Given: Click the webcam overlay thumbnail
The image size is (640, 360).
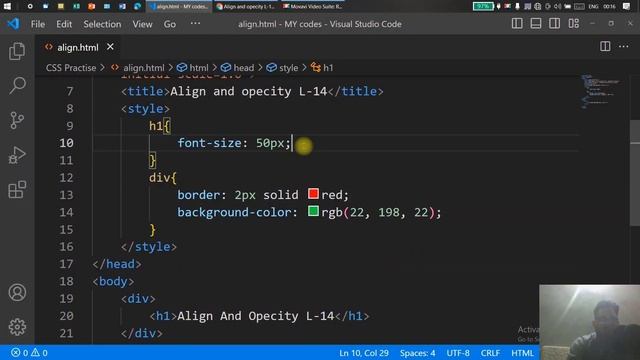Looking at the screenshot, I should [x=589, y=322].
